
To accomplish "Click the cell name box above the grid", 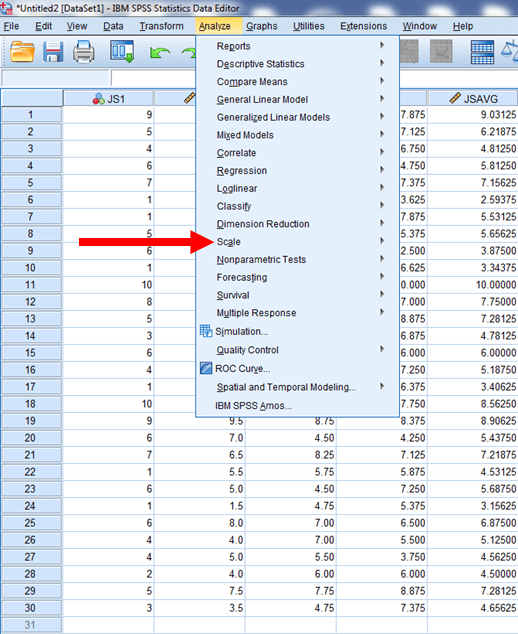I will coord(55,78).
